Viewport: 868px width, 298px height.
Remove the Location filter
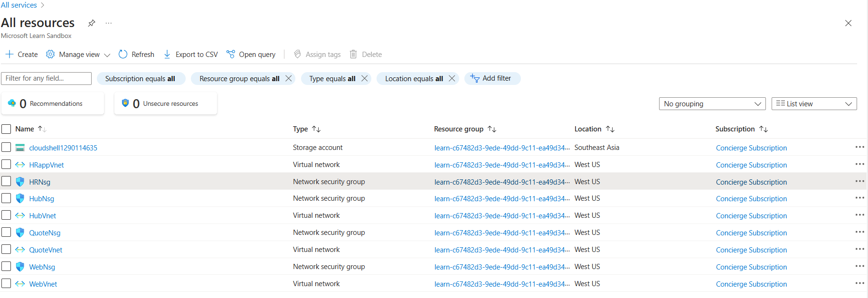(452, 78)
